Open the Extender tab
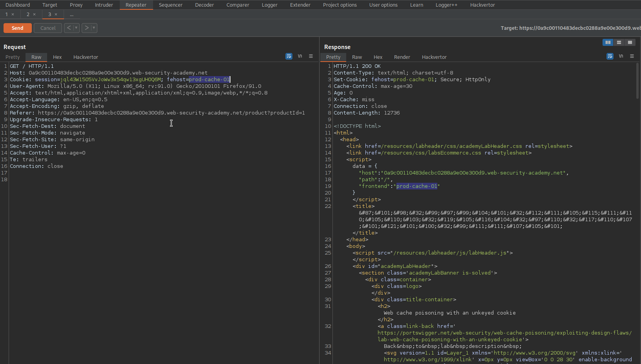Image resolution: width=641 pixels, height=364 pixels. pos(300,5)
